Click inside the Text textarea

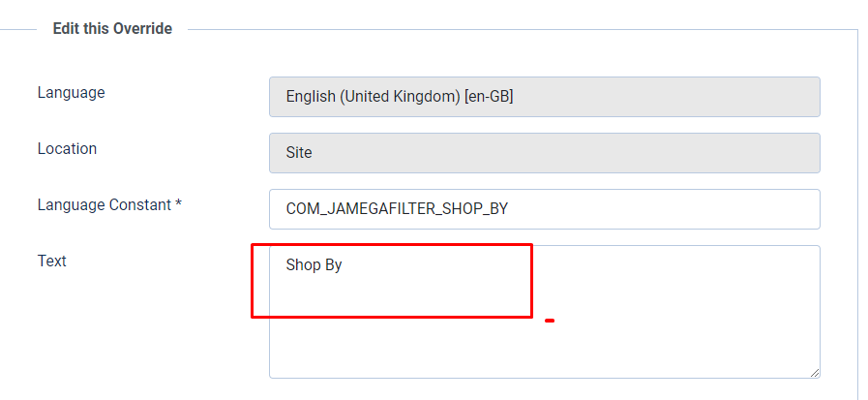pyautogui.click(x=544, y=311)
